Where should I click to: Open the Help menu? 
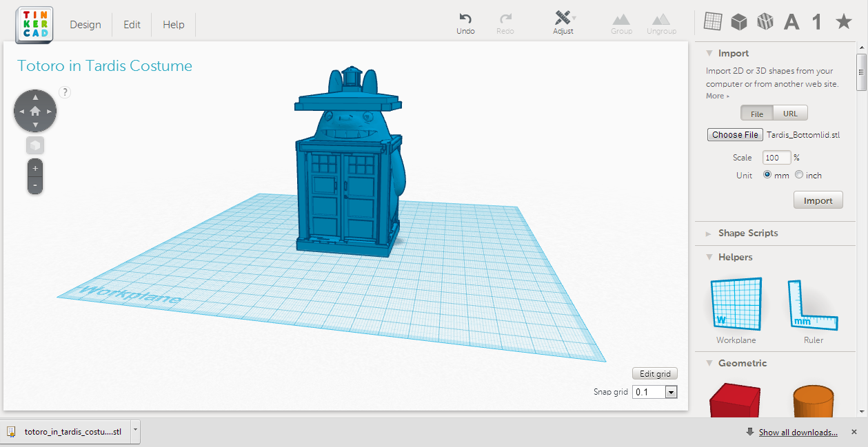pos(174,25)
